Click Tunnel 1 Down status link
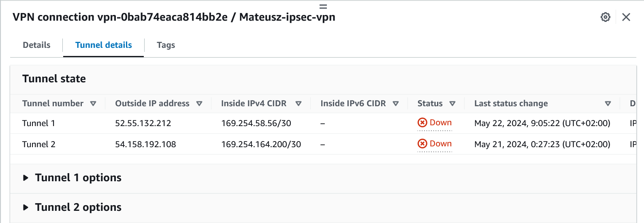The image size is (644, 223). [440, 122]
